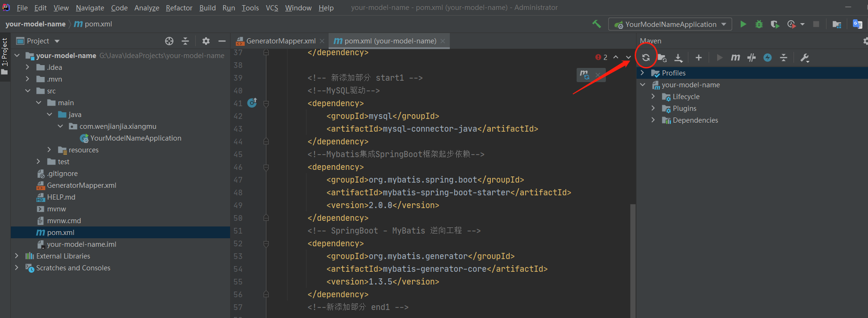Screen dimensions: 868x318
Task: Click the Stop square icon
Action: point(816,24)
